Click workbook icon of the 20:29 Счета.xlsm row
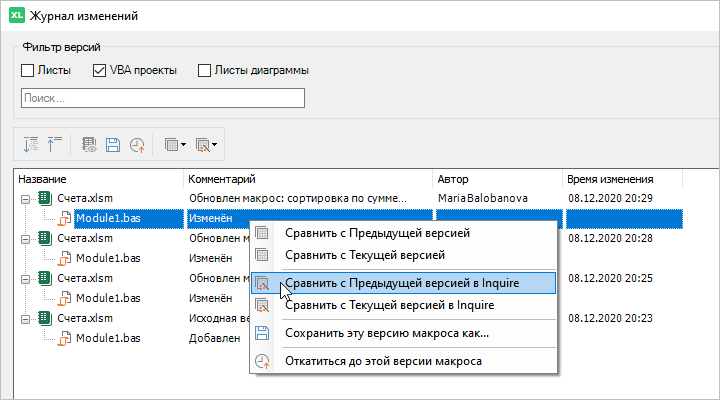720x400 pixels. (x=45, y=198)
